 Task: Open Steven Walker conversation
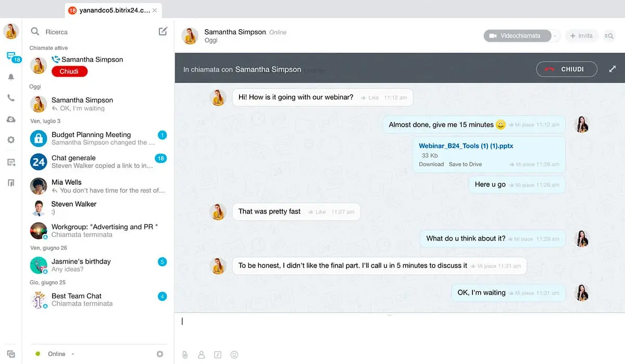(x=98, y=208)
